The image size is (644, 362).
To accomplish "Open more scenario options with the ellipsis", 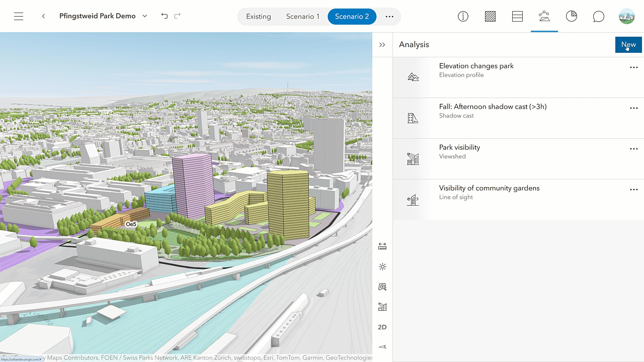I will pyautogui.click(x=389, y=16).
